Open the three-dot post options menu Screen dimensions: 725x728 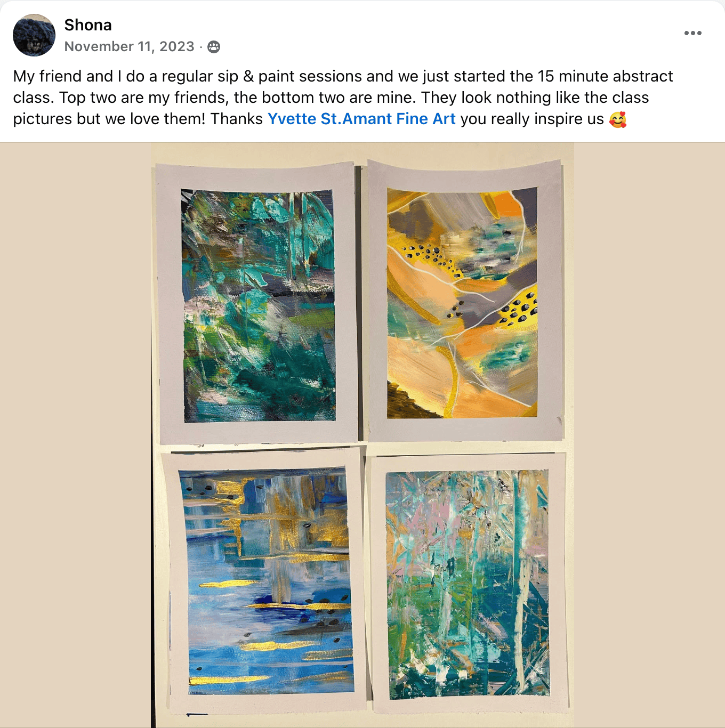[x=692, y=33]
